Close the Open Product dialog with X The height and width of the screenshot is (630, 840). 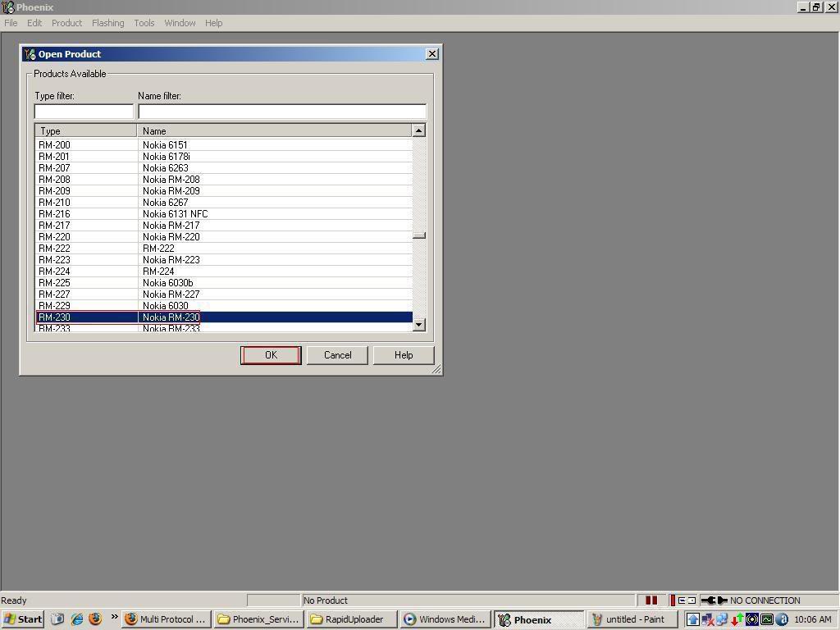click(431, 54)
